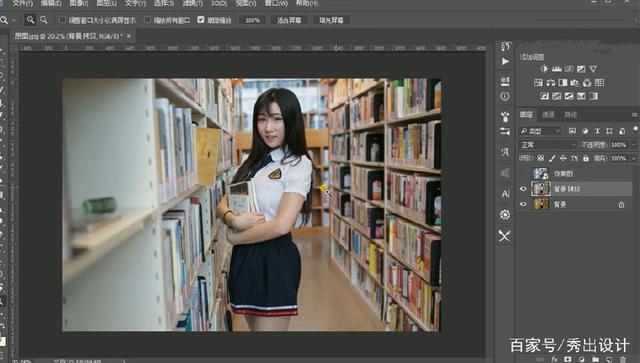640x363 pixels.
Task: Open the 图像 menu
Action: (78, 3)
